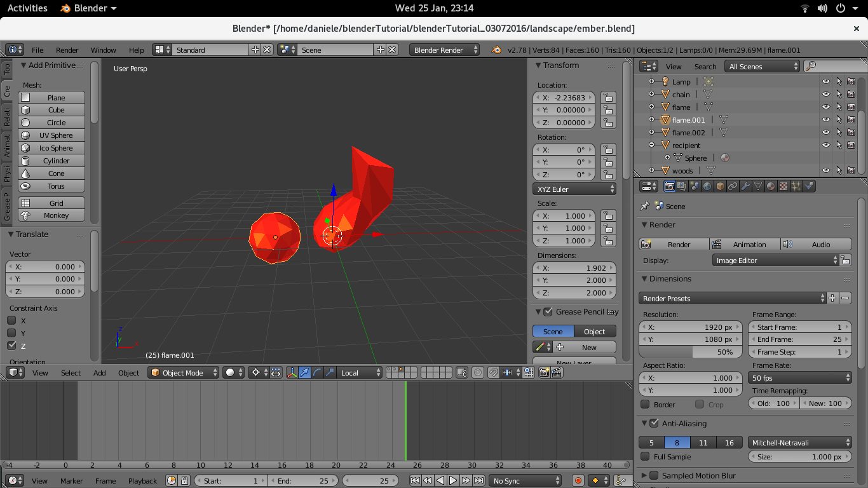Click the pin icon next to Scene
Viewport: 868px width, 488px height.
coord(645,206)
